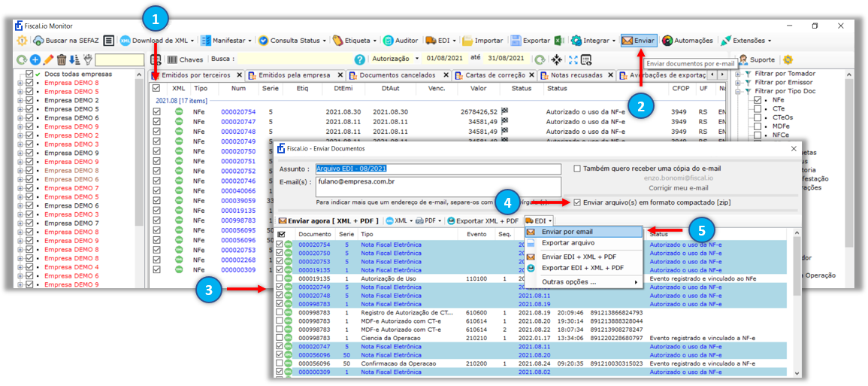
Task: Click the sun gear icon at toolbar start
Action: (22, 41)
